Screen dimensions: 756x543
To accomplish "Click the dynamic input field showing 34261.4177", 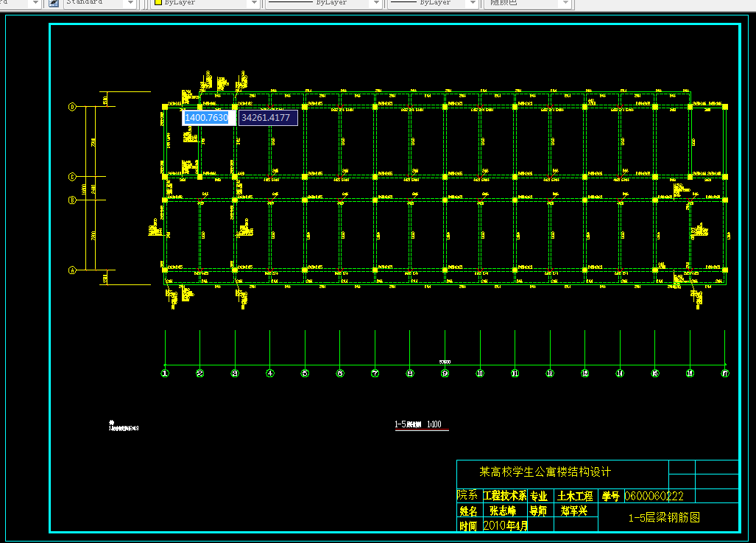I will 268,118.
